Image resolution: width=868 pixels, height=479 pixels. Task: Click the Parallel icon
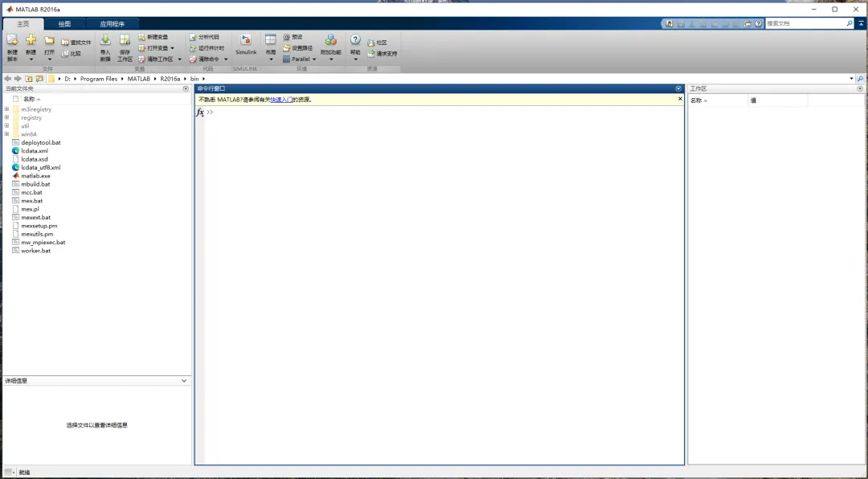click(286, 59)
